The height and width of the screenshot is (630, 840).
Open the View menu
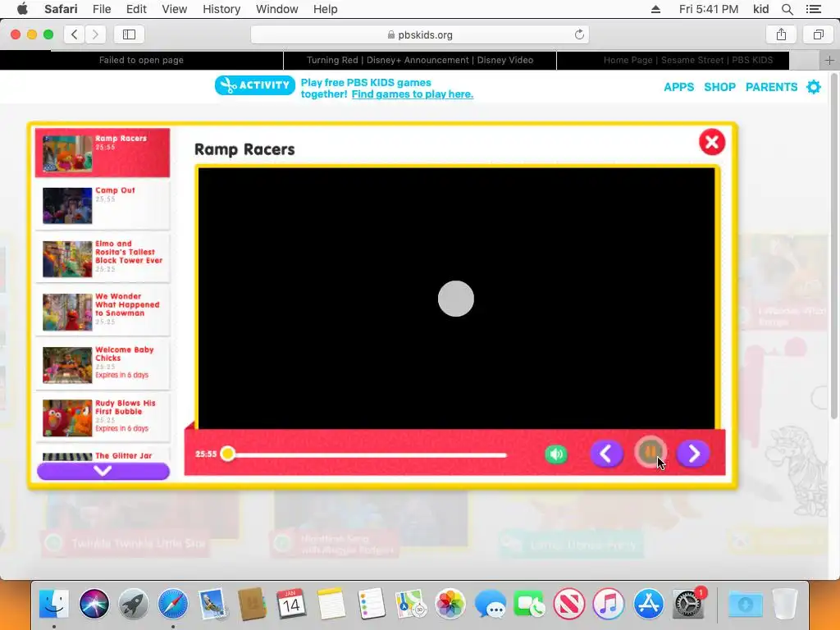(174, 9)
